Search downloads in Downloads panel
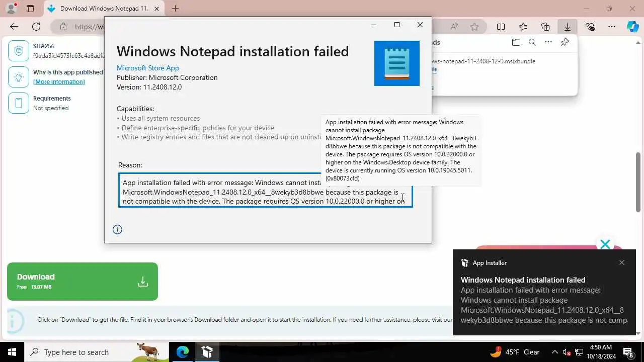The width and height of the screenshot is (644, 362). point(532,42)
